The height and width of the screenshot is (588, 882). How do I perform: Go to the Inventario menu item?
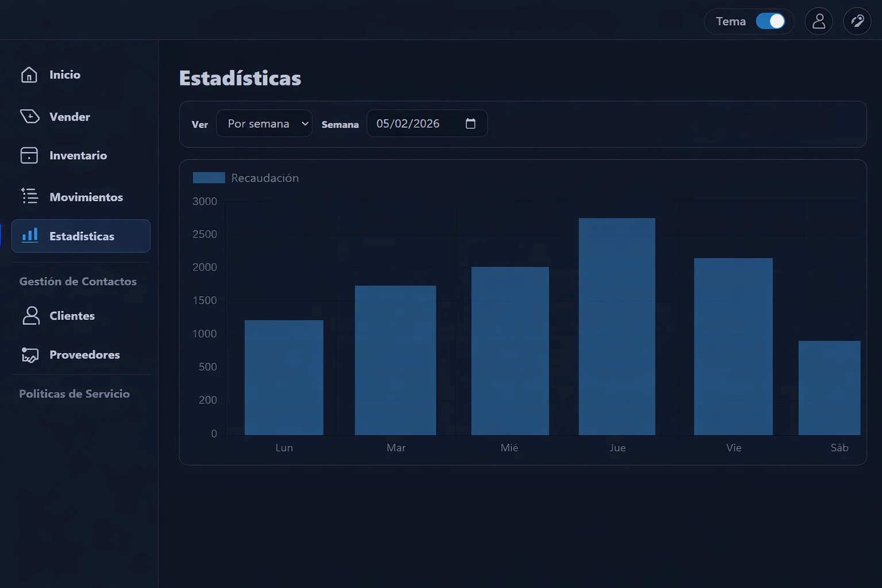pos(78,156)
